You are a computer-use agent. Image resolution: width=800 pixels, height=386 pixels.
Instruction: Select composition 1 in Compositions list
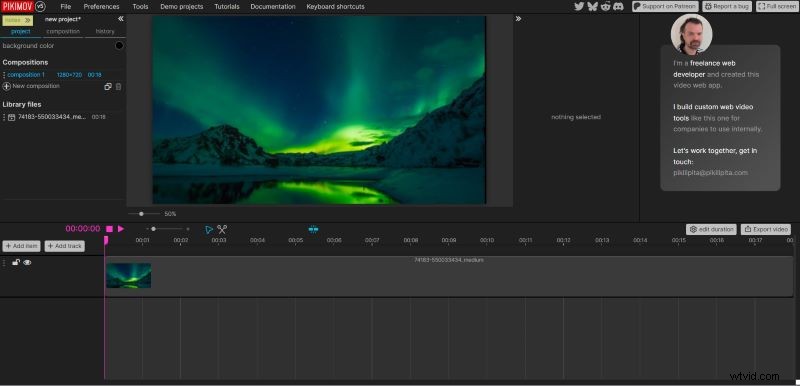click(x=26, y=75)
